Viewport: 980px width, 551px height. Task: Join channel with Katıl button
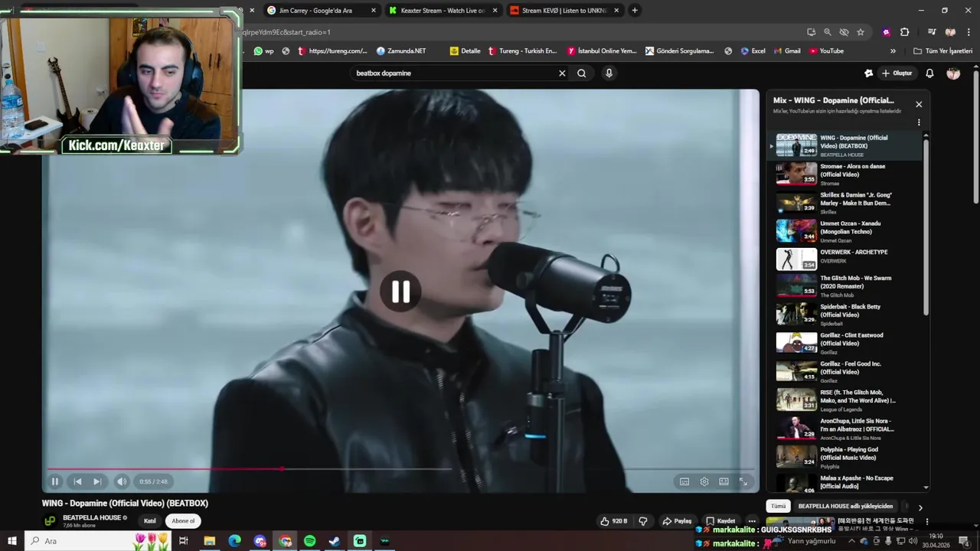point(150,521)
